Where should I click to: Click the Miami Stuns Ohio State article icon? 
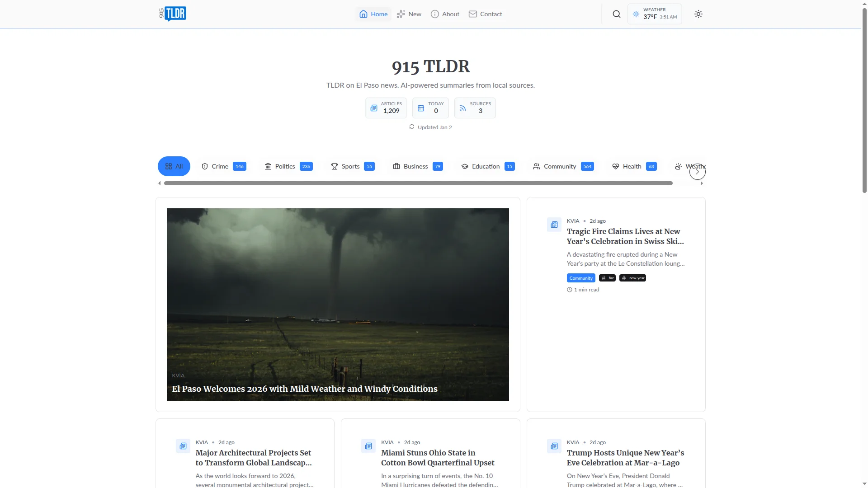point(368,446)
